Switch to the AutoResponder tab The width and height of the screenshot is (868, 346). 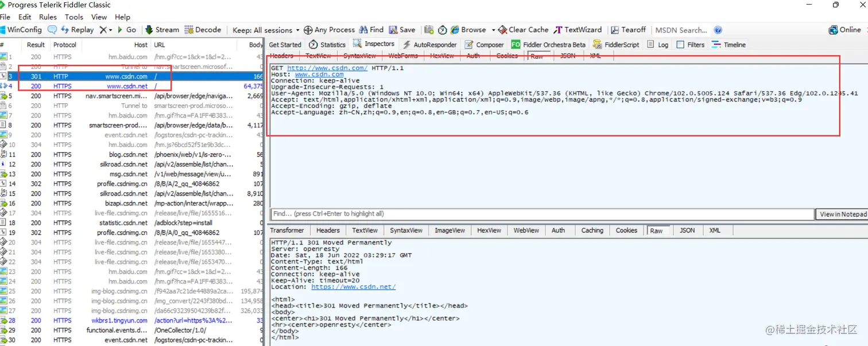[429, 44]
